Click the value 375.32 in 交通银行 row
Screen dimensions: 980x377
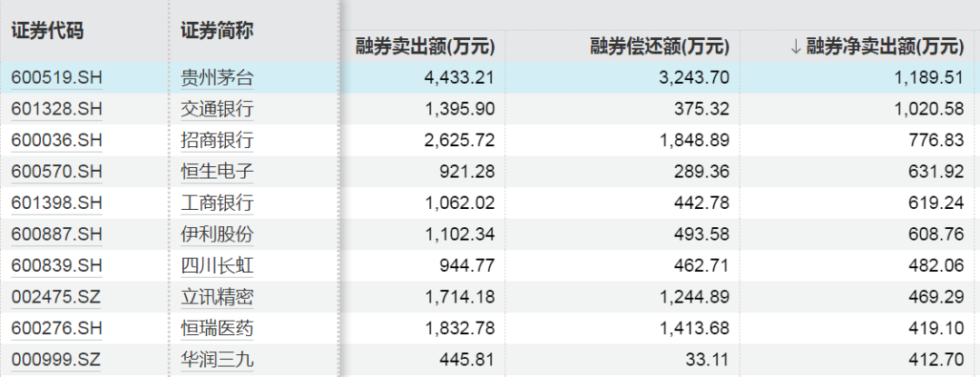(x=701, y=109)
